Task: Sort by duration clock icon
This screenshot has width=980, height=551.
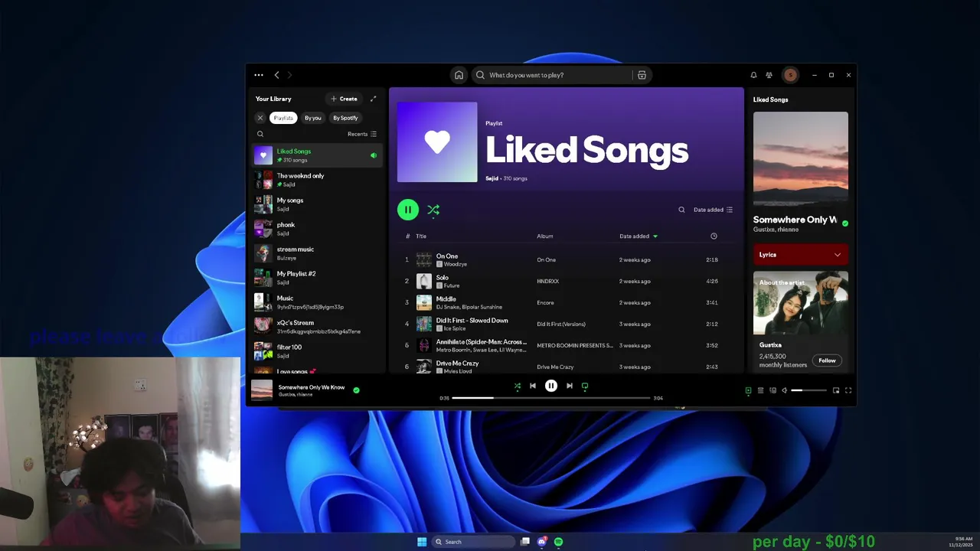Action: tap(714, 236)
